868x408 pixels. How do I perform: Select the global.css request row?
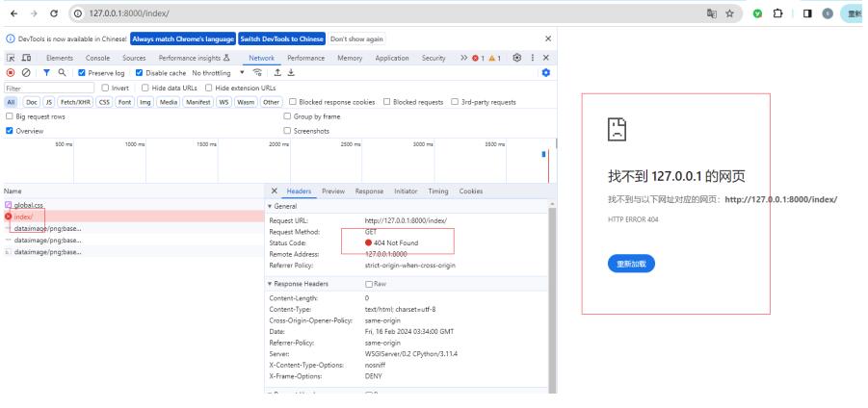coord(133,205)
